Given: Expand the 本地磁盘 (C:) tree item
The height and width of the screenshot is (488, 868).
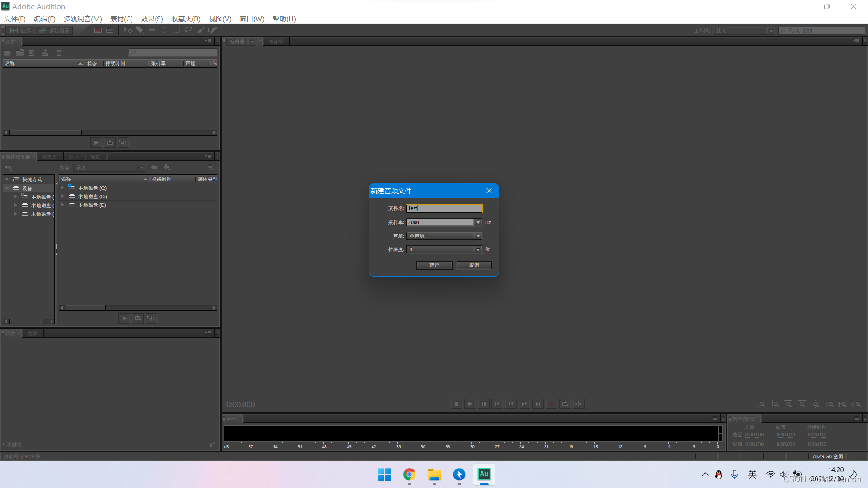Looking at the screenshot, I should coord(63,188).
